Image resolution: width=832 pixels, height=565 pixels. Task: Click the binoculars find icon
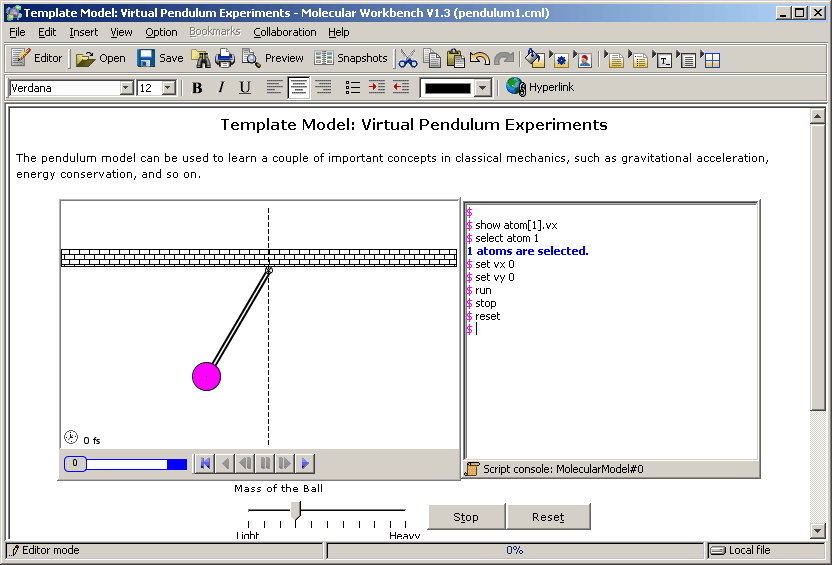pos(201,58)
